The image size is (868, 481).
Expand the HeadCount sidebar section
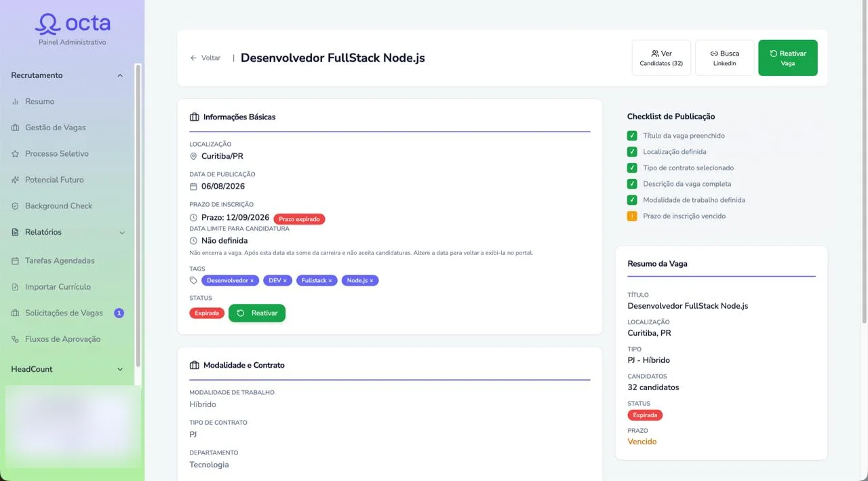pyautogui.click(x=120, y=370)
